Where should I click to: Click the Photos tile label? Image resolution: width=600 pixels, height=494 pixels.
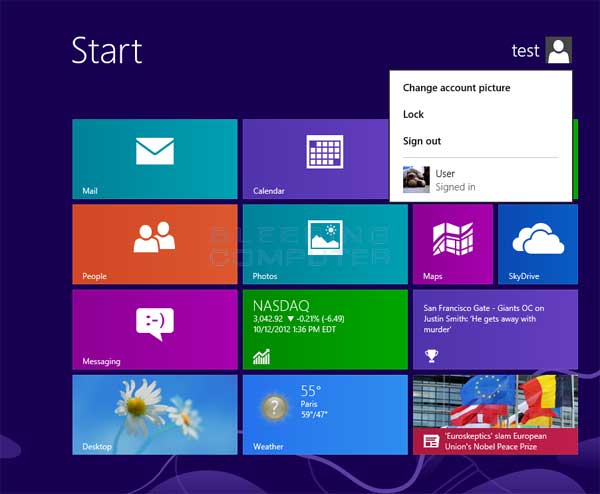pyautogui.click(x=265, y=276)
